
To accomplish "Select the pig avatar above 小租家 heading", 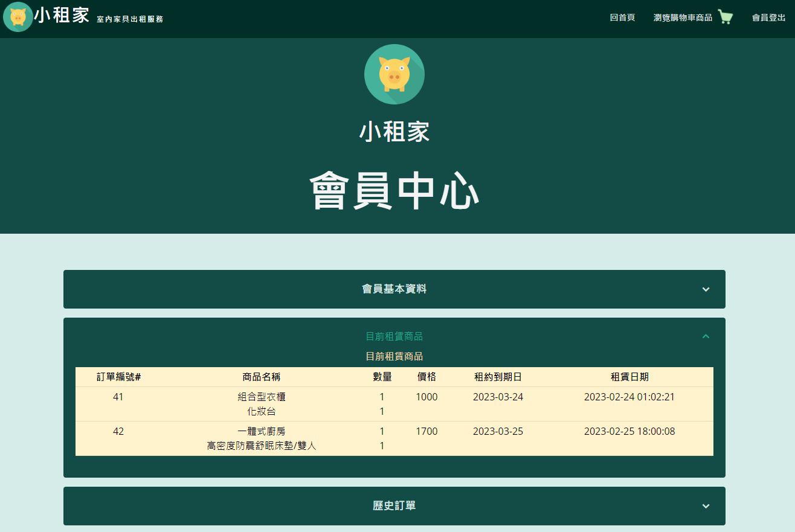I will [394, 74].
